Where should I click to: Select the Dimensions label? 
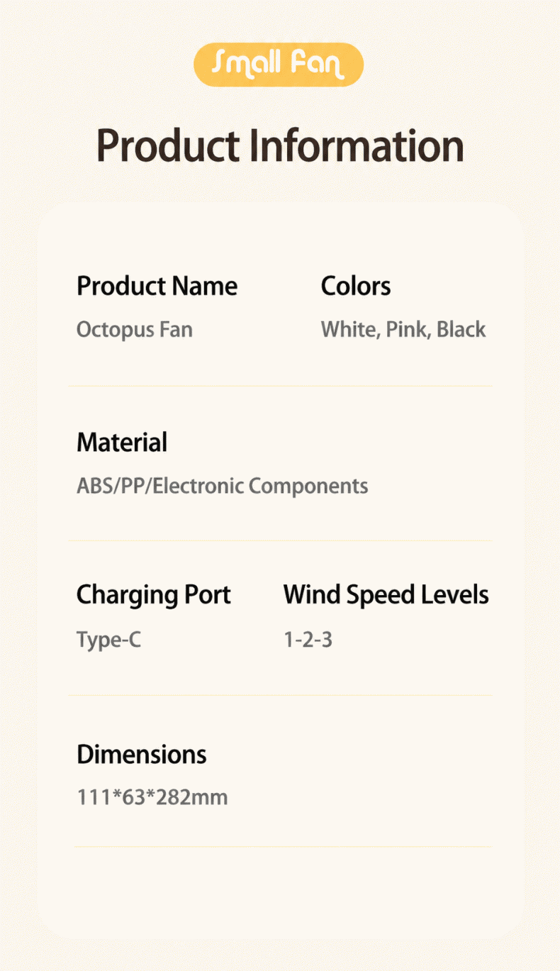tap(142, 755)
